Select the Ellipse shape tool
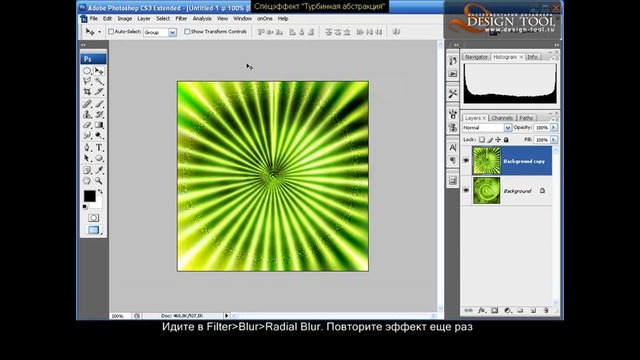This screenshot has height=360, width=640. [99, 158]
